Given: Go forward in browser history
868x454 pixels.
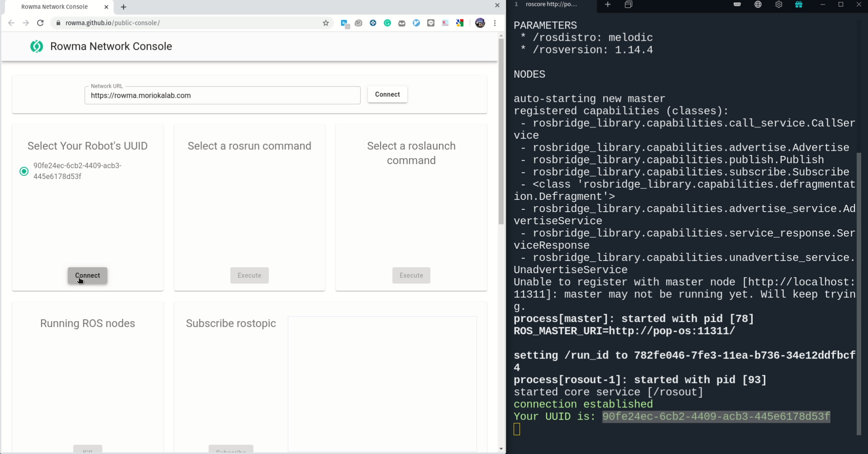Looking at the screenshot, I should pyautogui.click(x=26, y=23).
